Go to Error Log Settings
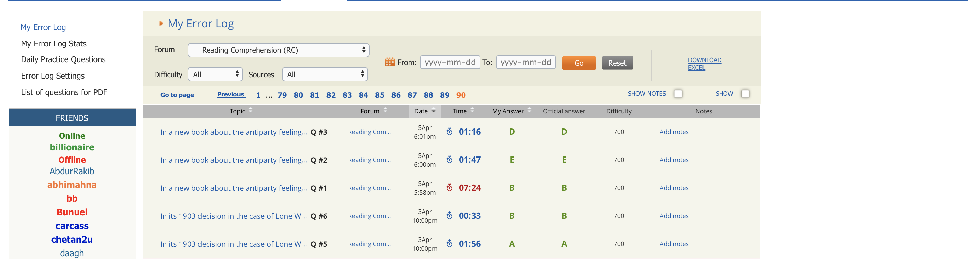 [52, 76]
